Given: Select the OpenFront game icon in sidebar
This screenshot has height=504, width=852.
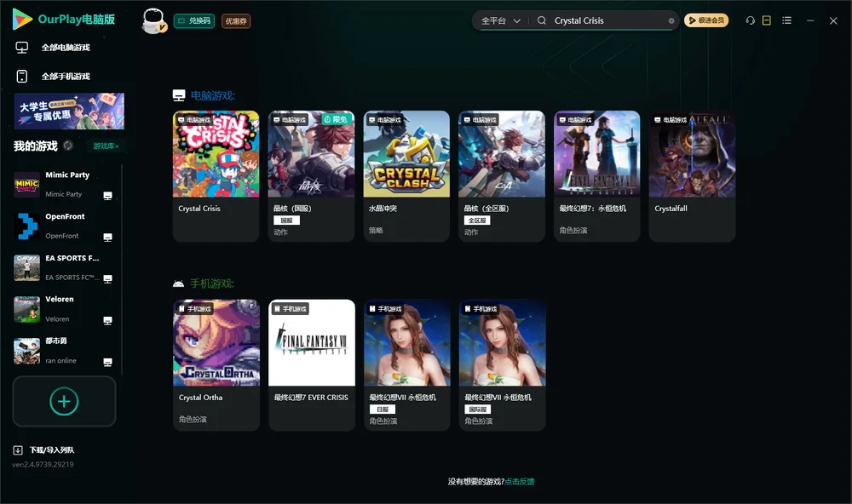Looking at the screenshot, I should [26, 226].
